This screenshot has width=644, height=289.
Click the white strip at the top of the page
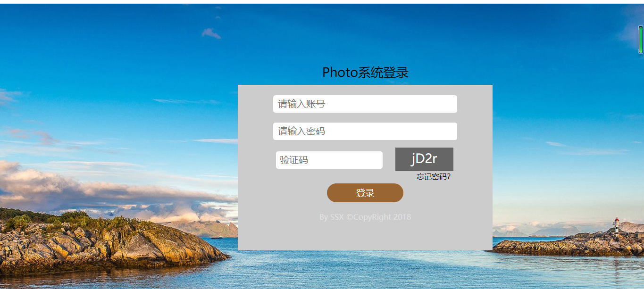[322, 2]
